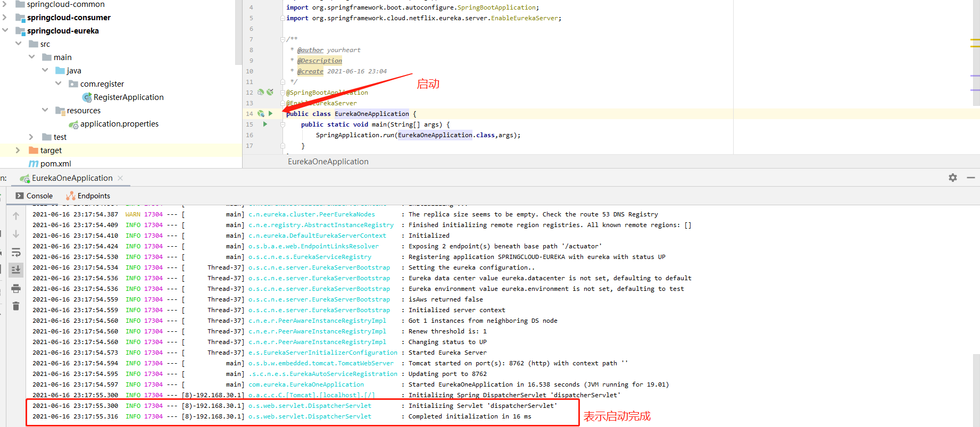Viewport: 980px width, 427px height.
Task: Select the springcloud-eureka module name
Action: tap(63, 30)
